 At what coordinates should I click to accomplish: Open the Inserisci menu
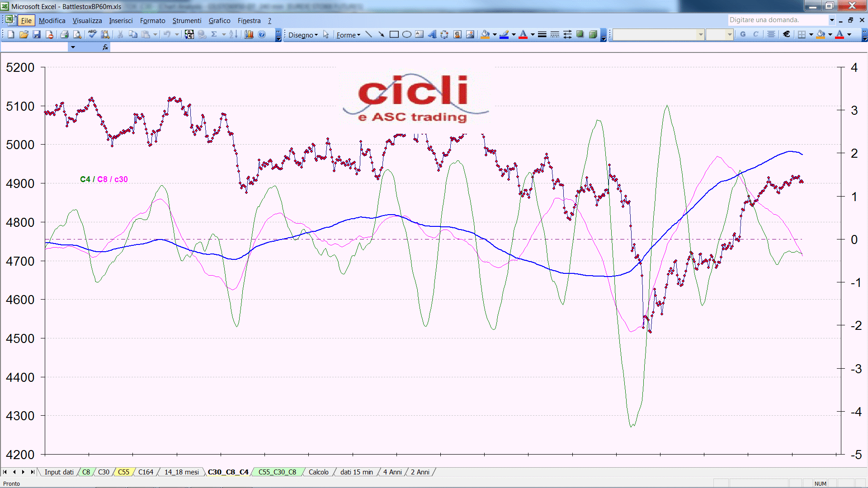click(x=121, y=21)
